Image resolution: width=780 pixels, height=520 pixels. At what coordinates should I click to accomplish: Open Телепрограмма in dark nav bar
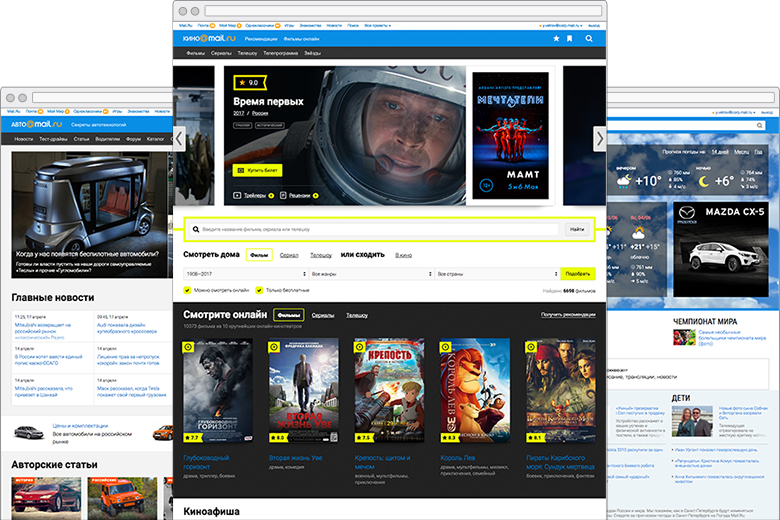point(281,53)
